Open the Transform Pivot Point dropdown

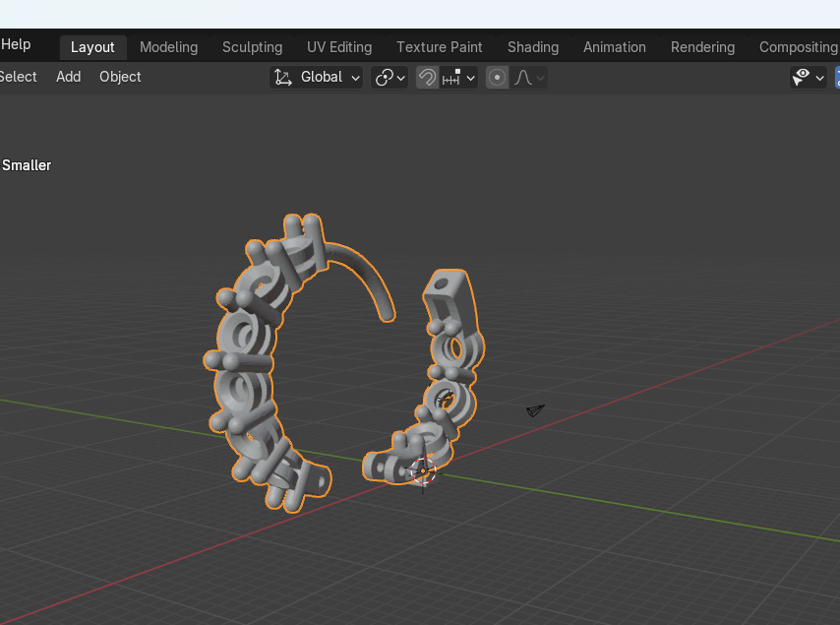tap(390, 77)
